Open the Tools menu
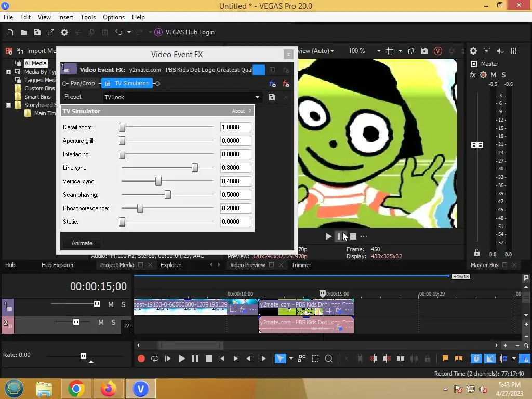Viewport: 532px width, 399px height. point(88,17)
